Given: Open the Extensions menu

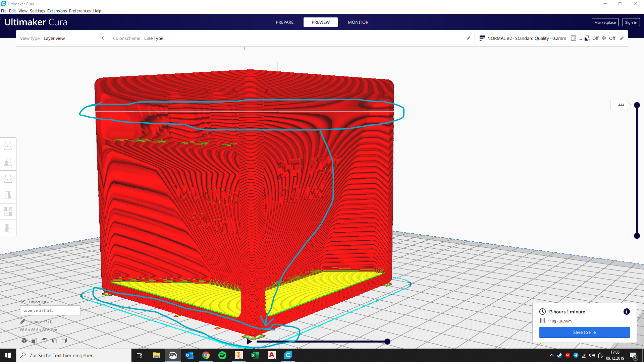Looking at the screenshot, I should click(57, 11).
